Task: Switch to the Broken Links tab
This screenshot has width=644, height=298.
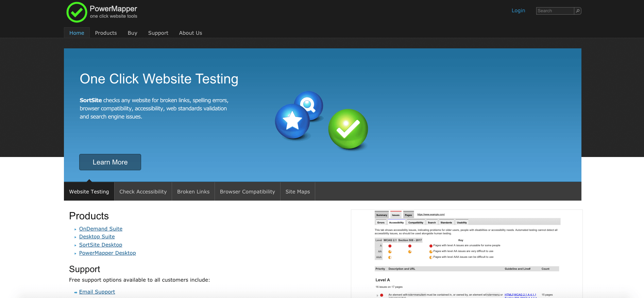Action: click(x=193, y=192)
